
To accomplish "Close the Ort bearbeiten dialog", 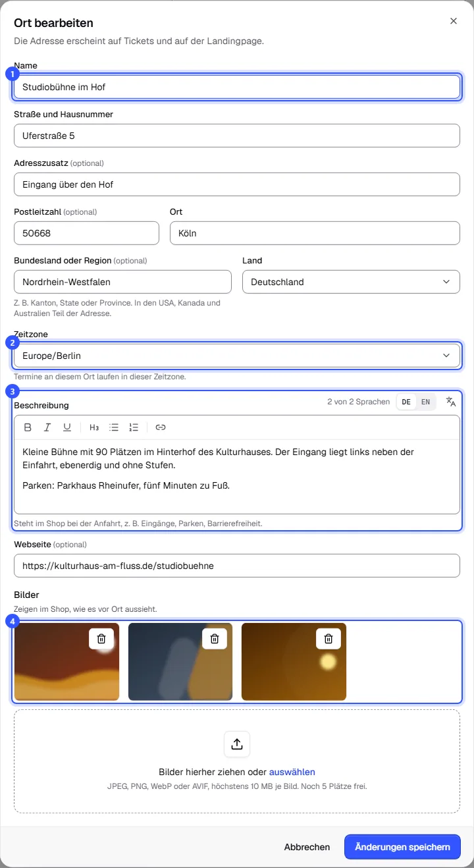I will [x=454, y=21].
